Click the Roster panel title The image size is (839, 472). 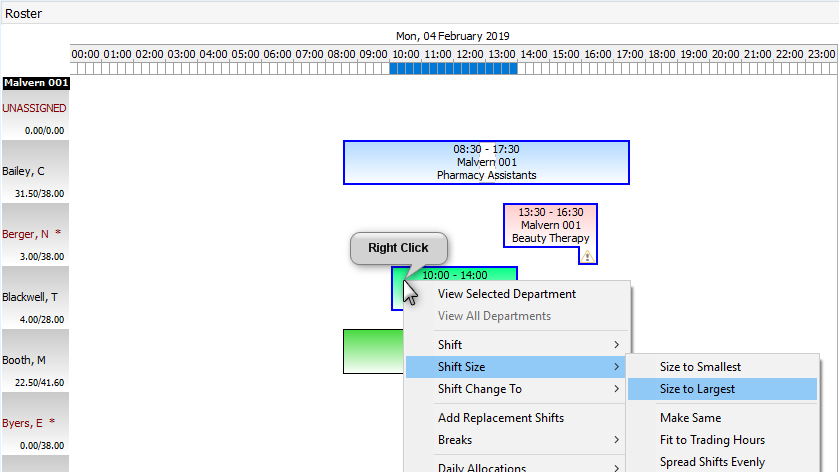pyautogui.click(x=24, y=13)
